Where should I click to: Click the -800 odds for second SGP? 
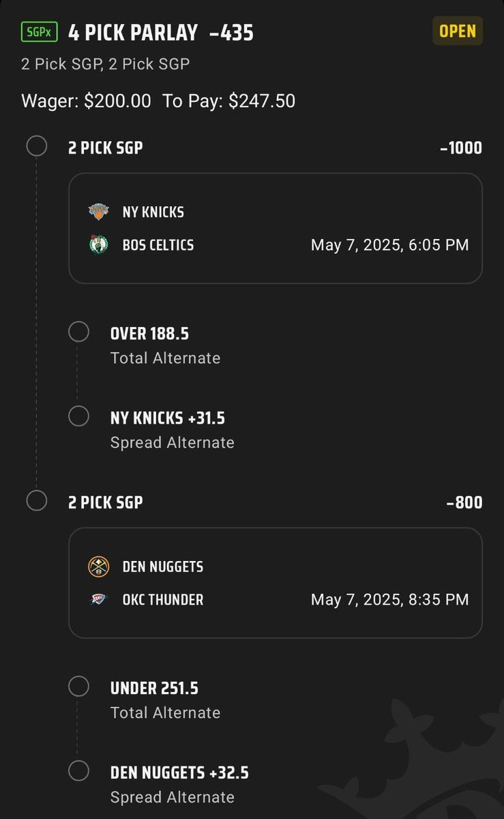(464, 502)
